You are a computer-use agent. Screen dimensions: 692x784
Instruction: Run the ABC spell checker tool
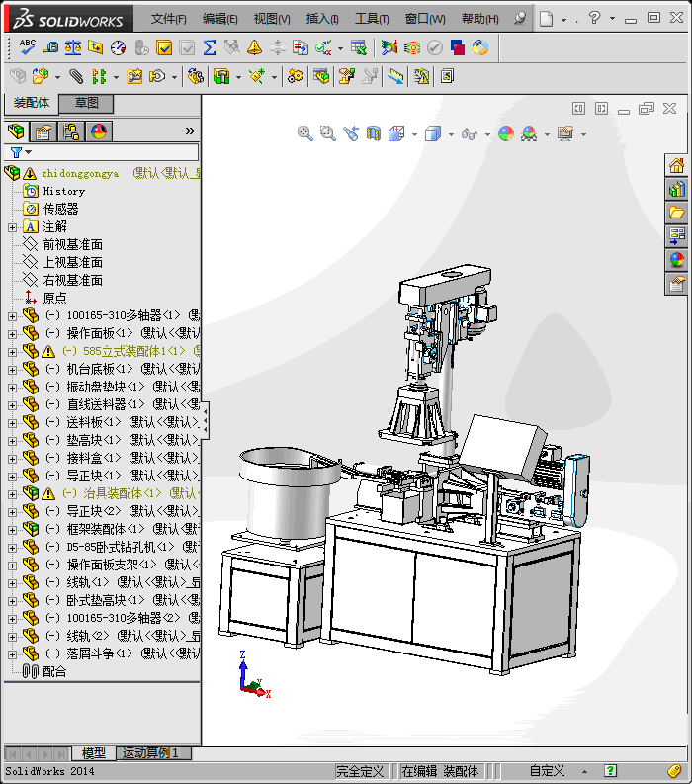point(27,47)
